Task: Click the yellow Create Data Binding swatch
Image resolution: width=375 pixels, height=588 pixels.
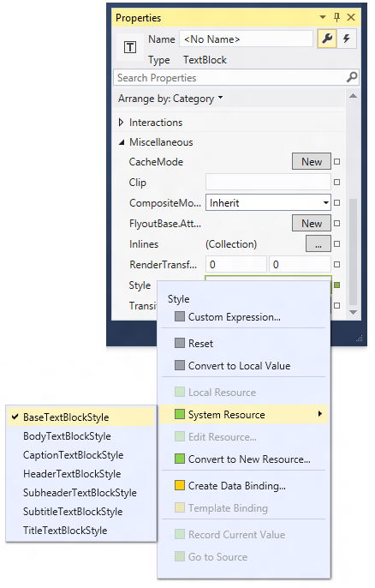Action: click(x=180, y=485)
